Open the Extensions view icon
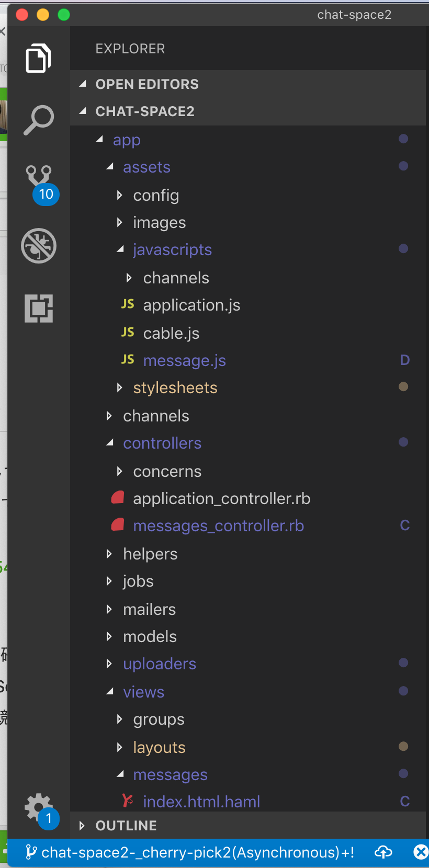Screen dimensions: 429x868 (x=38, y=308)
